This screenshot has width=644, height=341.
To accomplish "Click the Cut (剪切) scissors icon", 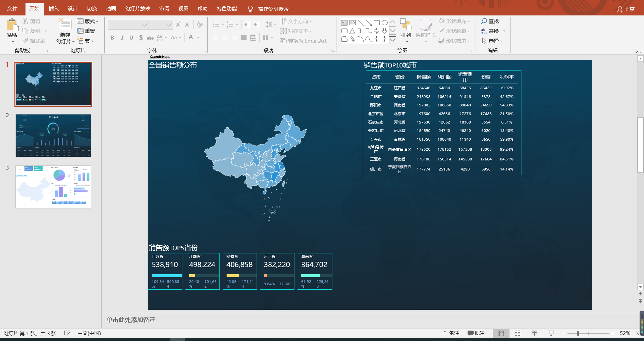I will point(25,21).
